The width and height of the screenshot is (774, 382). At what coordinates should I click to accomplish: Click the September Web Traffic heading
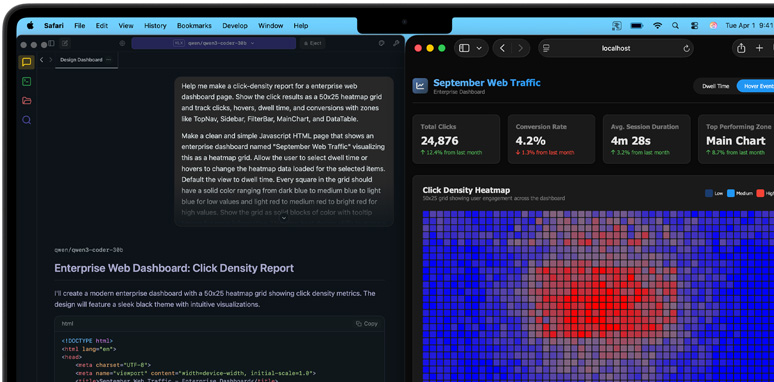coord(487,83)
